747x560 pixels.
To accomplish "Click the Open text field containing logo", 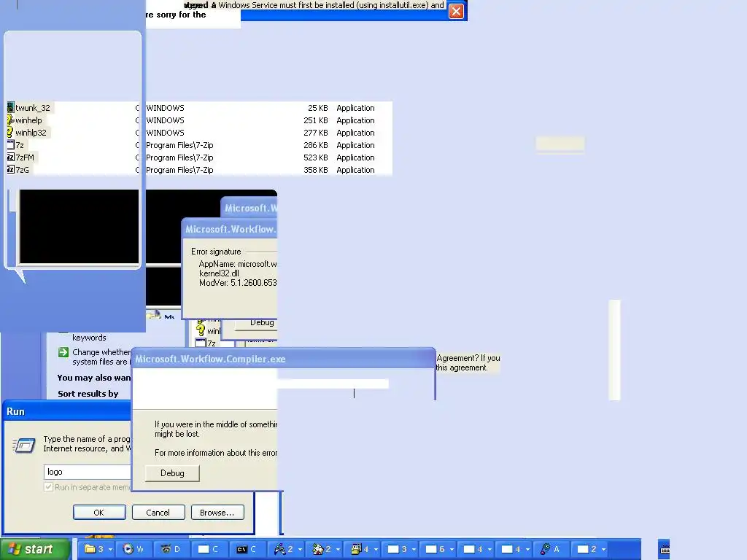I will coord(88,472).
